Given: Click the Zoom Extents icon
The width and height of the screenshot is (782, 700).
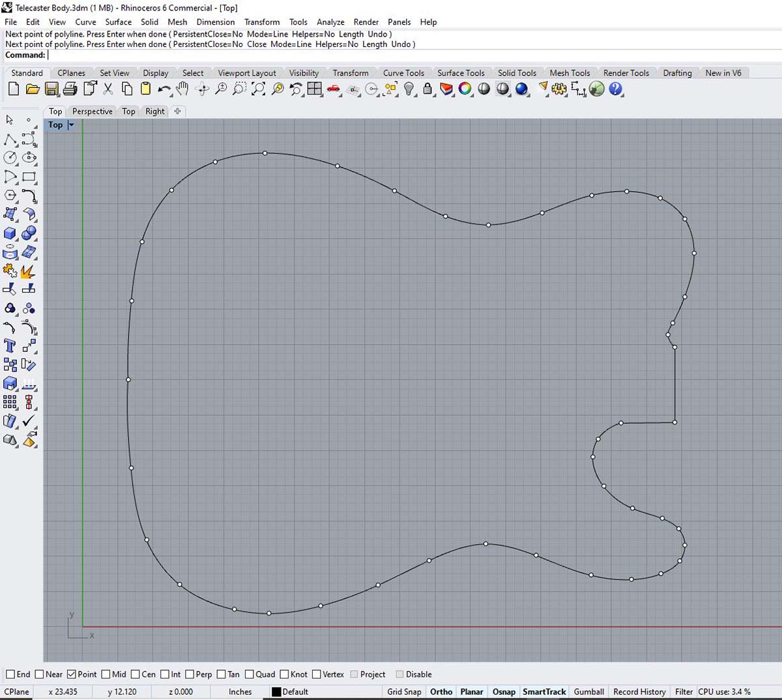Looking at the screenshot, I should (257, 89).
